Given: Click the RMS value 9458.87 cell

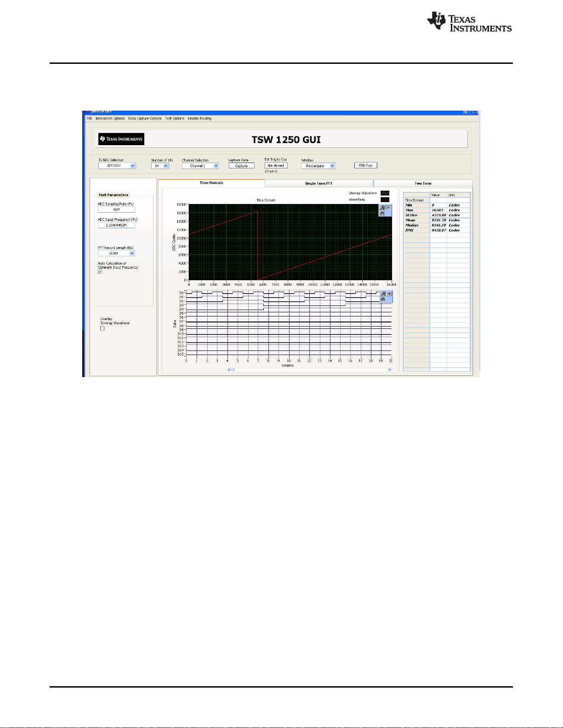Looking at the screenshot, I should [x=438, y=230].
